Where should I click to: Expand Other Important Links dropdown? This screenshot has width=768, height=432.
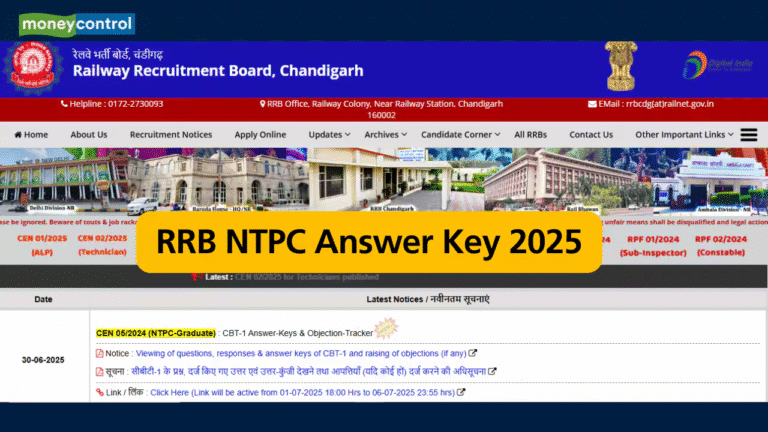coord(684,134)
